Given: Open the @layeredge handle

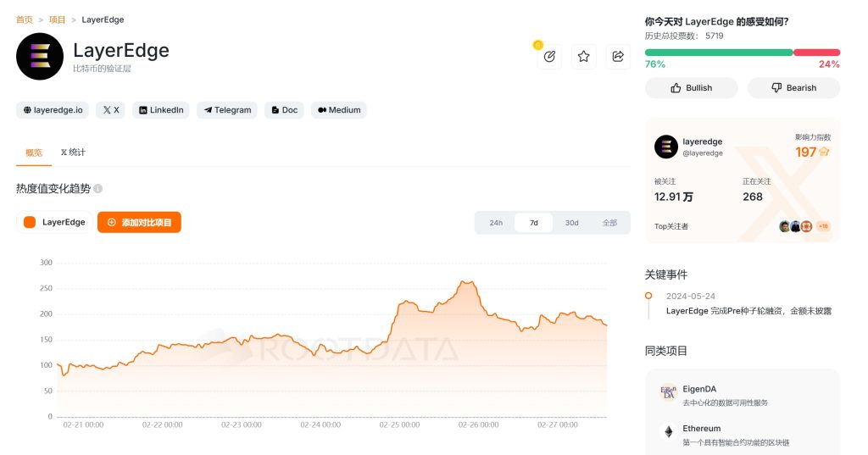Looking at the screenshot, I should click(x=703, y=153).
